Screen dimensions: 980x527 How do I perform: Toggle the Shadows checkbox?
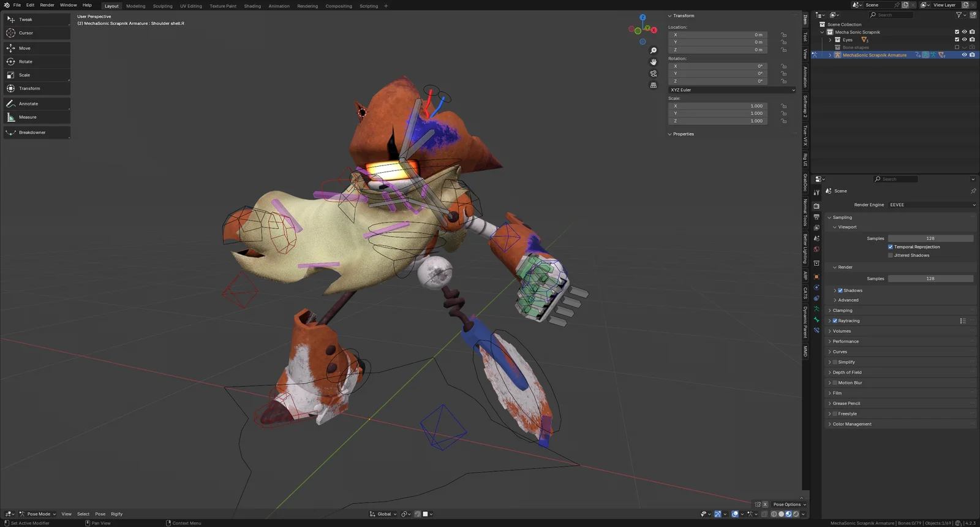(x=840, y=290)
